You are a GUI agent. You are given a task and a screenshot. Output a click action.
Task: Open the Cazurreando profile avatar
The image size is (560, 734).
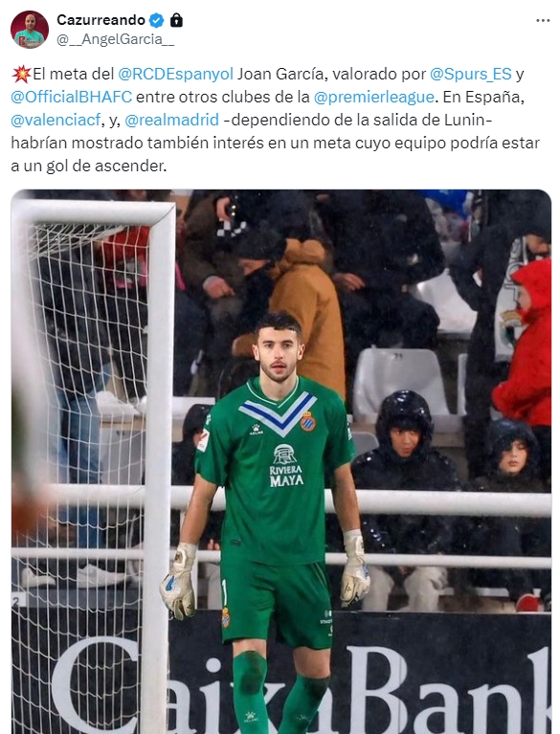click(30, 30)
